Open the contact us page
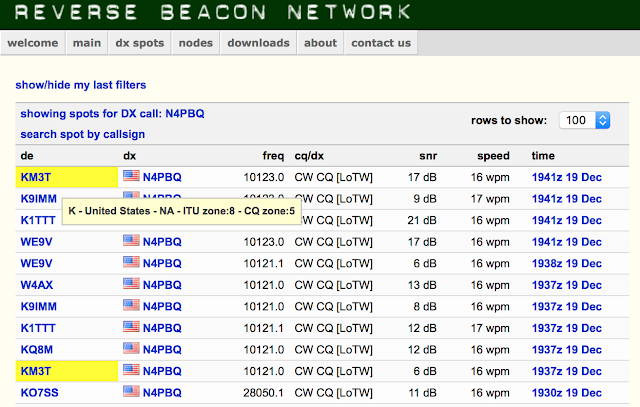 381,43
